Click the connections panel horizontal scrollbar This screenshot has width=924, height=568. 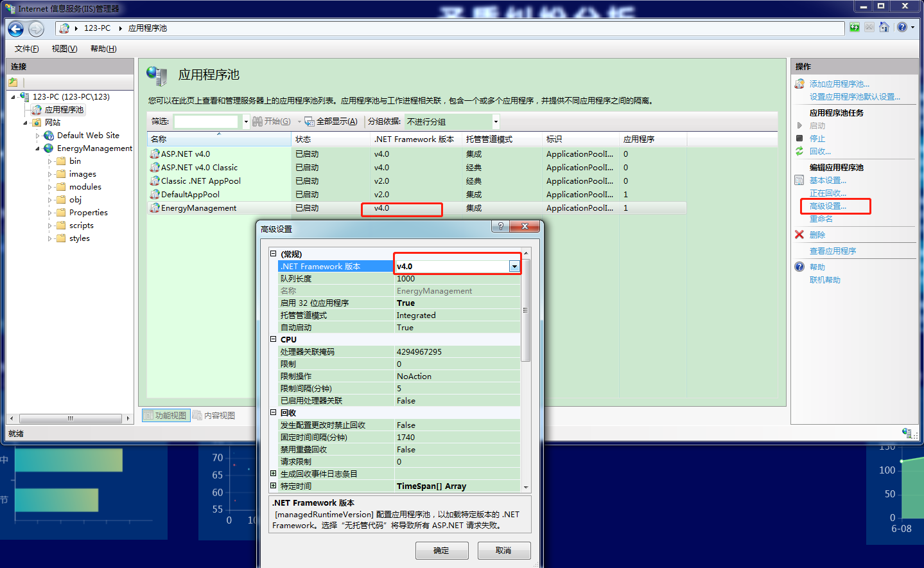pos(70,418)
